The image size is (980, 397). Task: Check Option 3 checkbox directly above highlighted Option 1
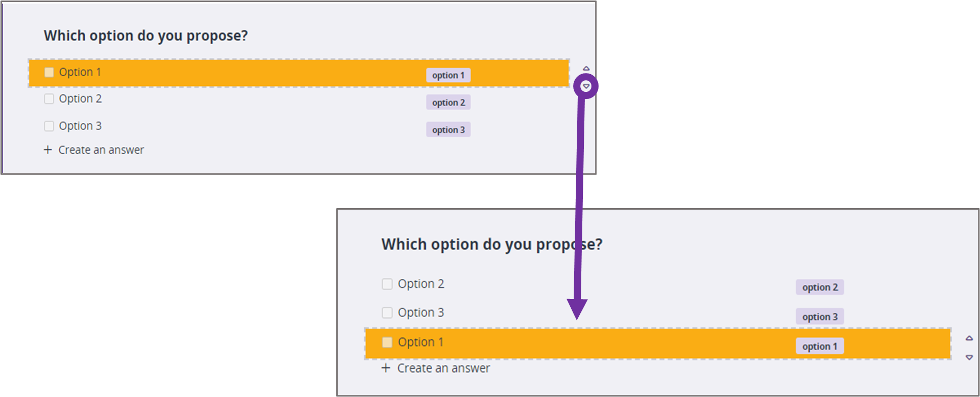click(x=387, y=313)
